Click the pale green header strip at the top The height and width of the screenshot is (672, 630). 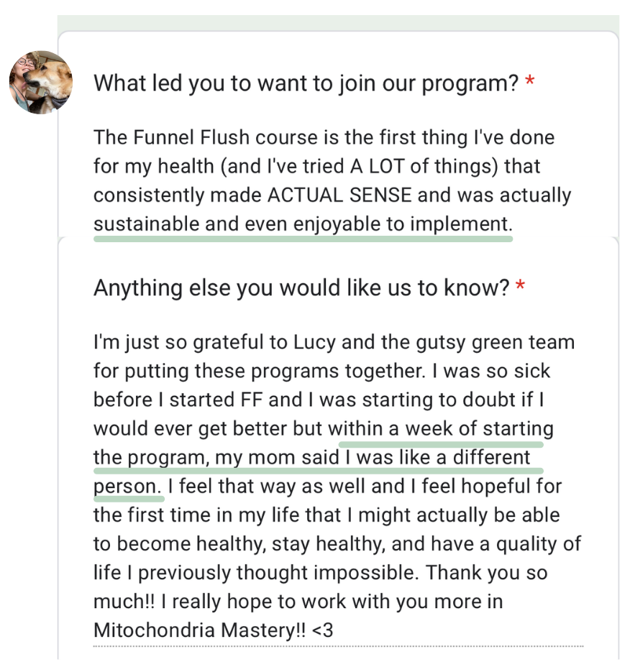(x=338, y=23)
